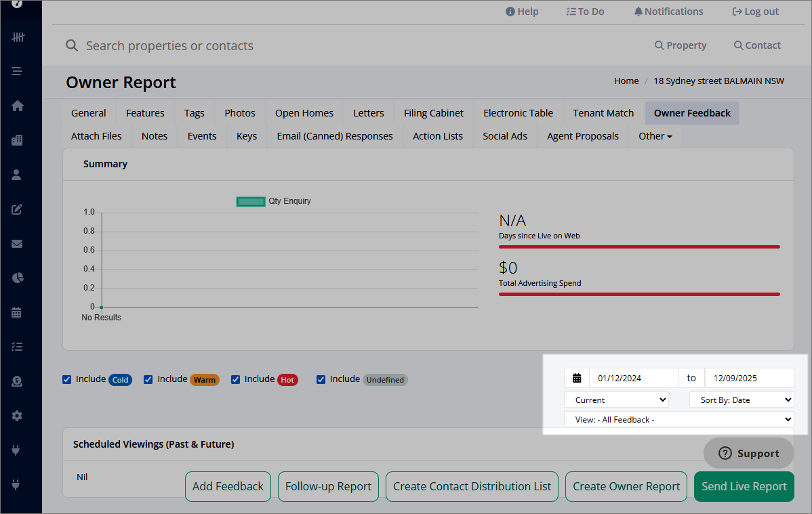The width and height of the screenshot is (812, 514).
Task: Switch to Social Ads tab
Action: click(x=505, y=136)
